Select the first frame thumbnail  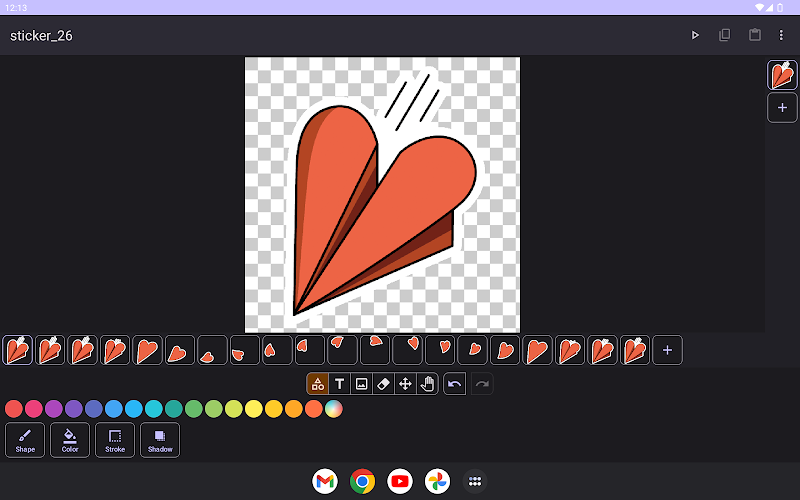click(x=17, y=350)
